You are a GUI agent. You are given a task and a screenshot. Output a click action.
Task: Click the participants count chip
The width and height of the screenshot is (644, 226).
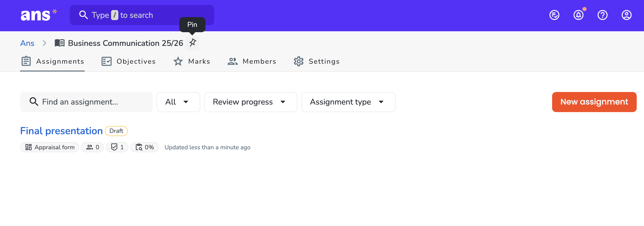(93, 147)
